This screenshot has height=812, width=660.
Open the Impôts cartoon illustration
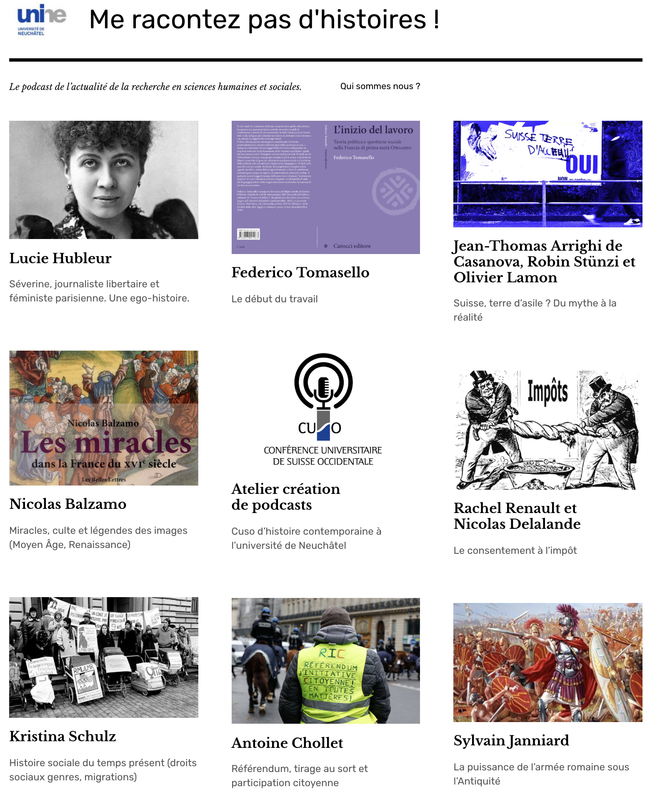(x=548, y=430)
